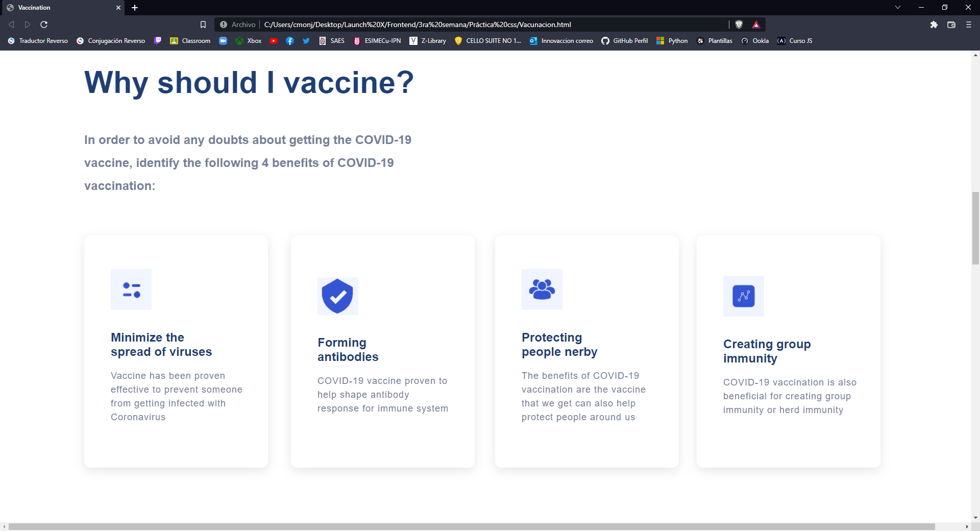Click the sliders icon in the Minimize card

tap(131, 289)
